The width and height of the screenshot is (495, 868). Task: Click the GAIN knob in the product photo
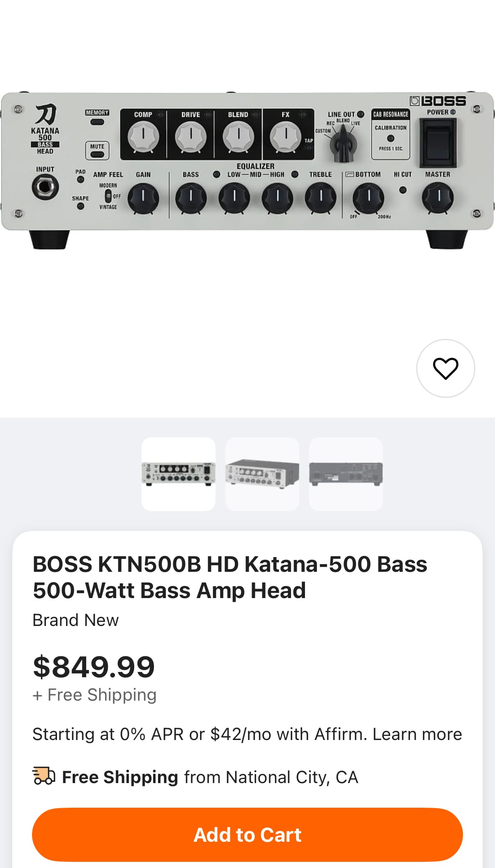pyautogui.click(x=143, y=199)
